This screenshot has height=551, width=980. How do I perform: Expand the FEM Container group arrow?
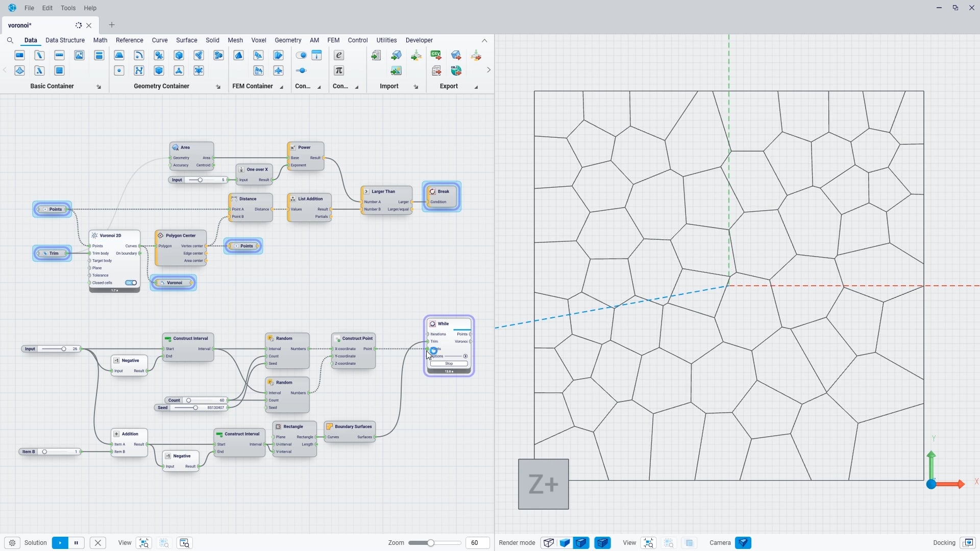tap(281, 87)
